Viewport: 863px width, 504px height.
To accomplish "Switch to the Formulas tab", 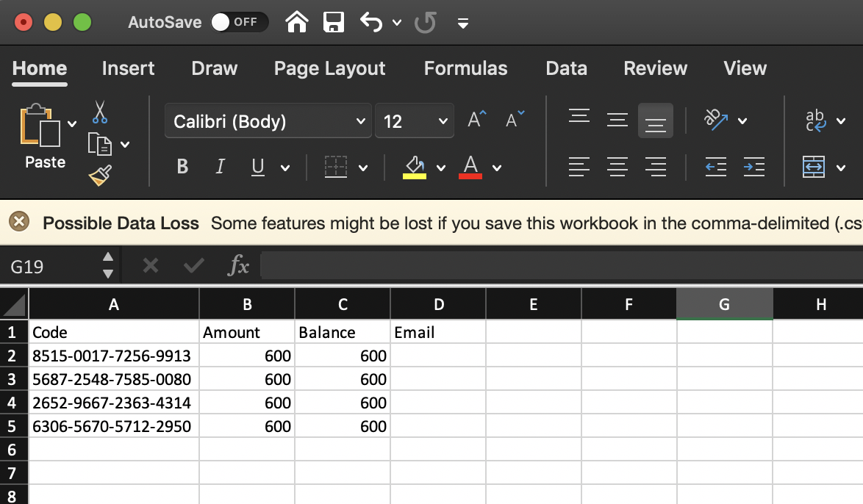I will tap(465, 68).
